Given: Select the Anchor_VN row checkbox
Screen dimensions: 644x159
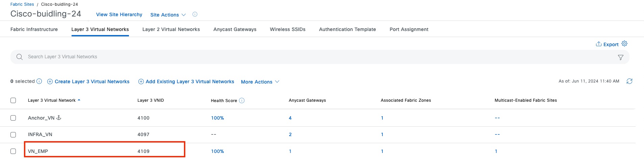Looking at the screenshot, I should tap(13, 118).
